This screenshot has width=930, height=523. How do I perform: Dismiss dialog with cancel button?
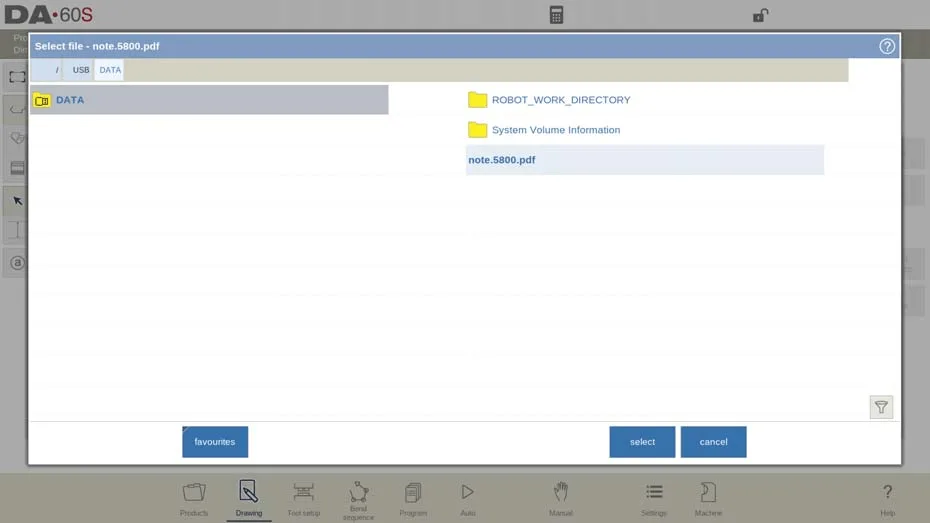713,442
